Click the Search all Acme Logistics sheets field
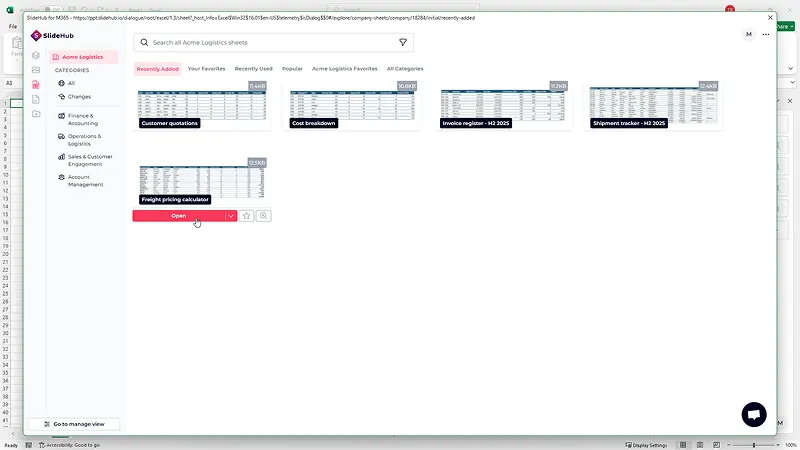800x450 pixels. coord(273,42)
